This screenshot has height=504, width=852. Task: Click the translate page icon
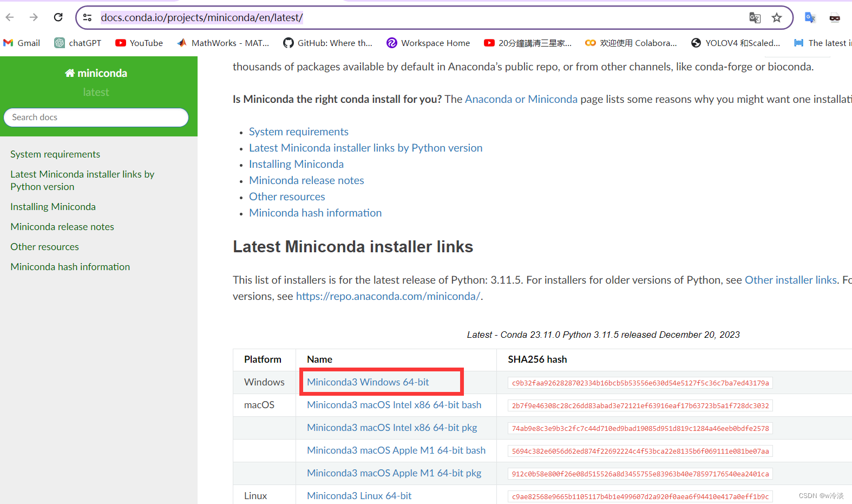[755, 17]
